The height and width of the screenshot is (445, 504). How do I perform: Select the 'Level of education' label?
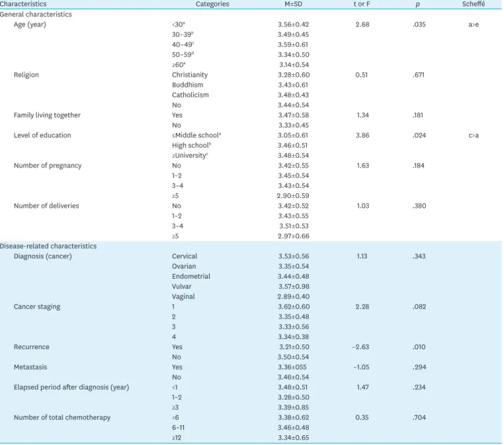(x=43, y=135)
